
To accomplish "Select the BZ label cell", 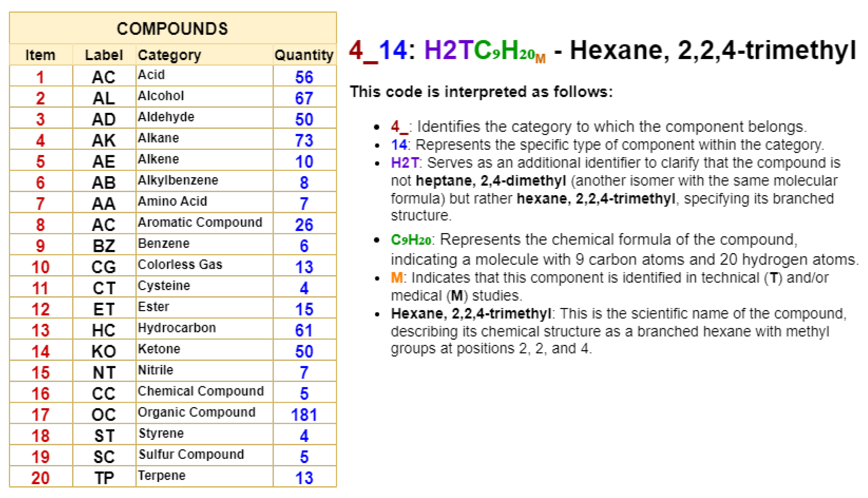I will tap(104, 246).
